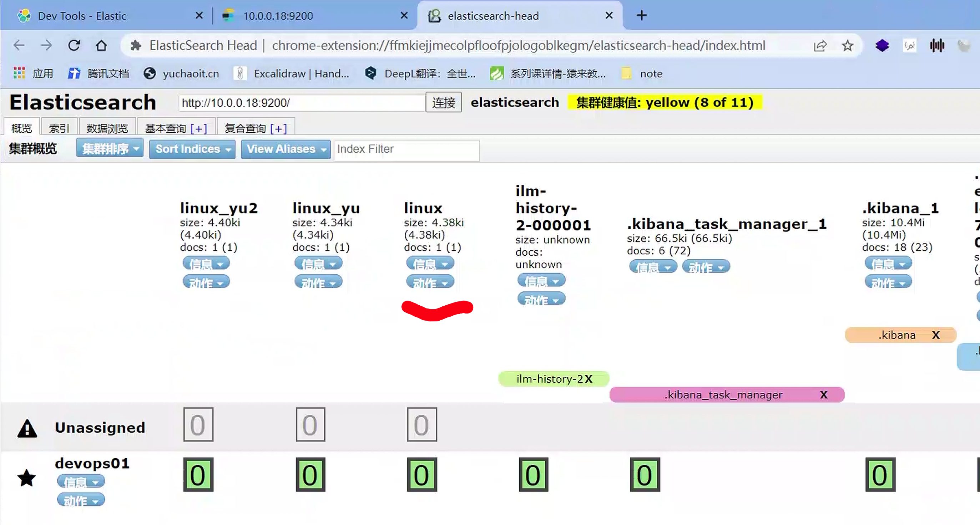Select the unassigned shard 0 of linux_yu2
This screenshot has width=980, height=525.
198,424
